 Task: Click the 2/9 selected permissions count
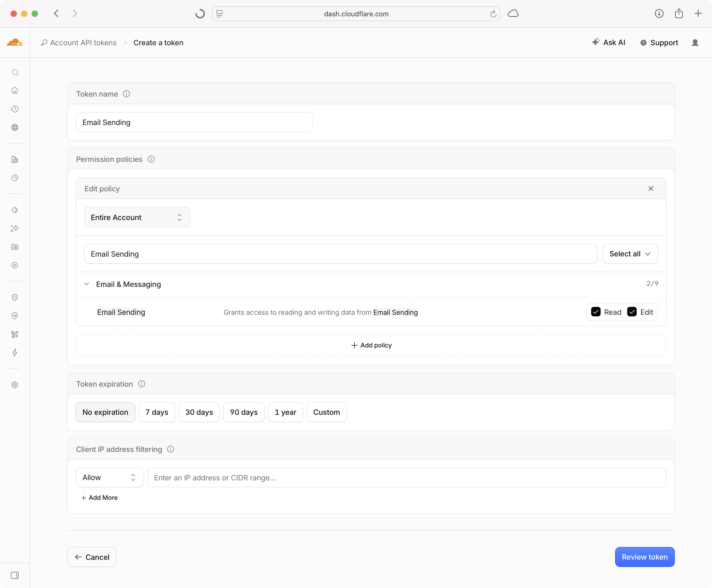click(652, 283)
